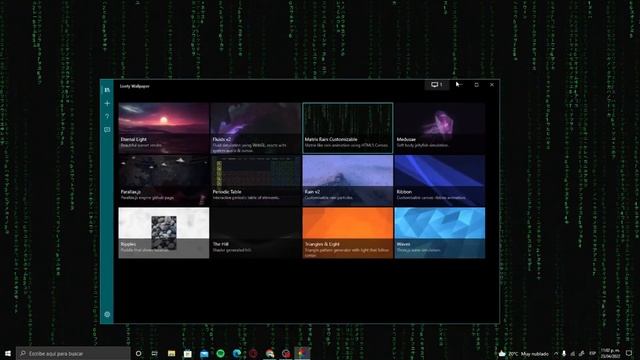Click the taskbar search box

[x=73, y=353]
